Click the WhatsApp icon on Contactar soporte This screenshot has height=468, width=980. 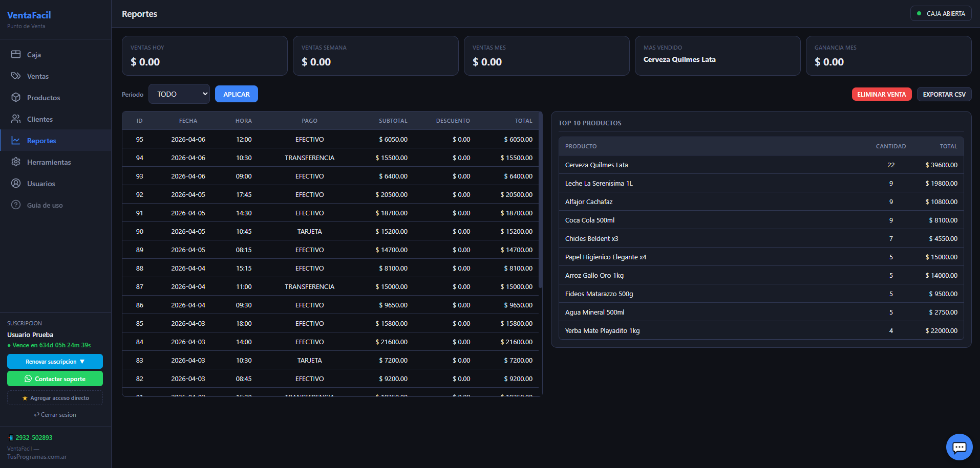coord(28,379)
